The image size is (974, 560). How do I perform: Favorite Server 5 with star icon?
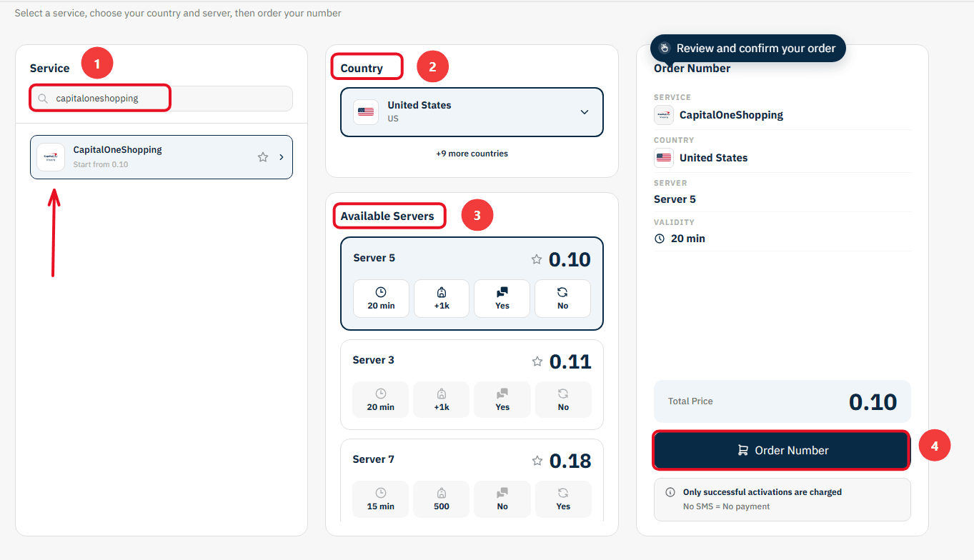(x=537, y=259)
